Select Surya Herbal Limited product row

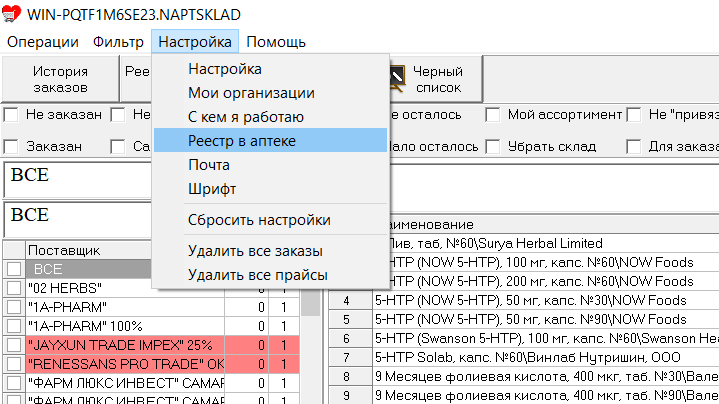(554, 243)
